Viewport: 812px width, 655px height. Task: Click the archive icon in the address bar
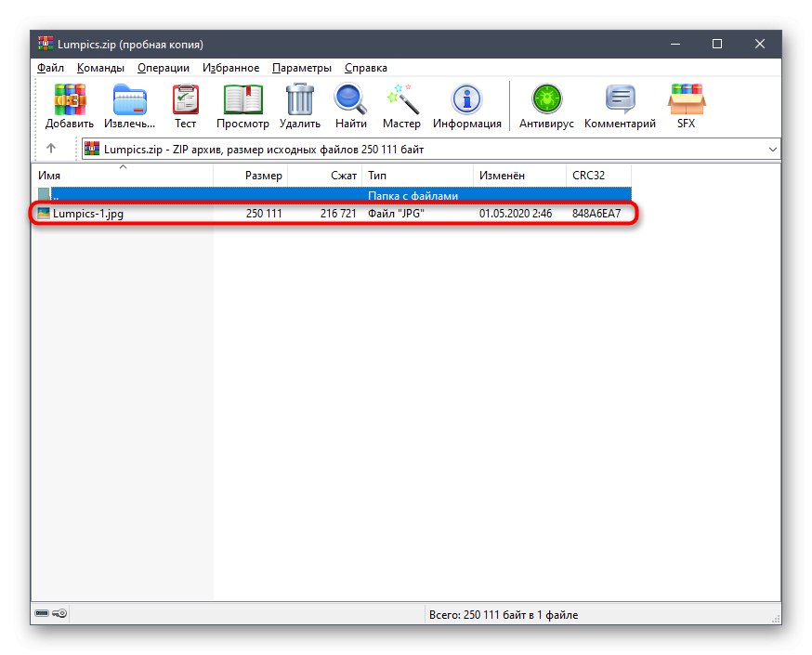(92, 149)
